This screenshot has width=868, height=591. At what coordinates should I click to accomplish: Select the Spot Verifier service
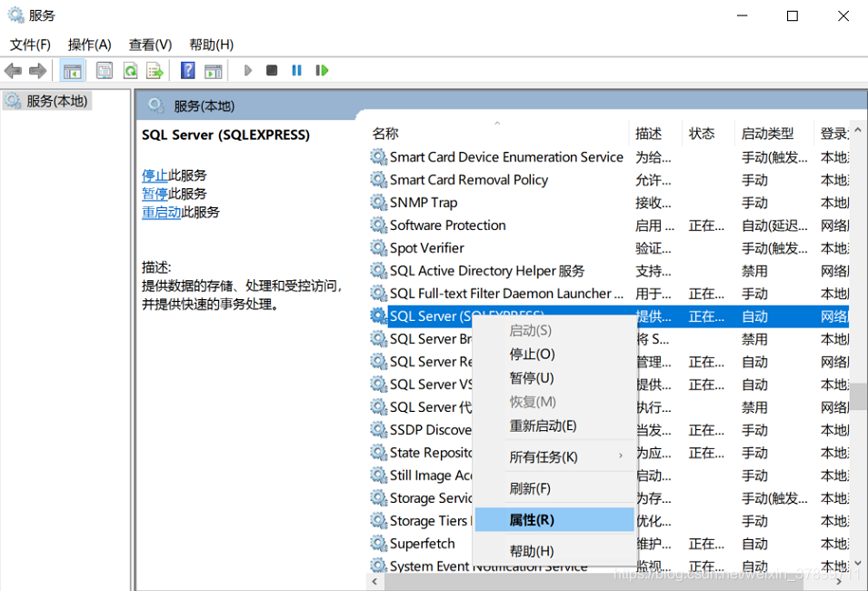(x=609, y=247)
